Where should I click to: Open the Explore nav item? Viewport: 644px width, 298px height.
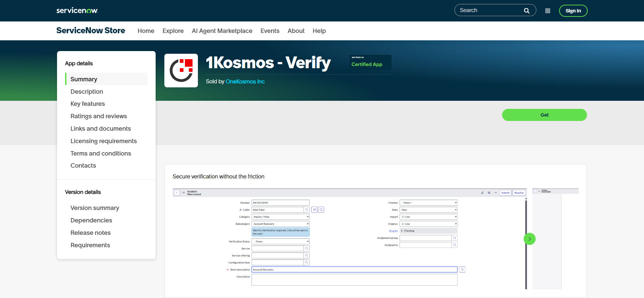(x=173, y=31)
